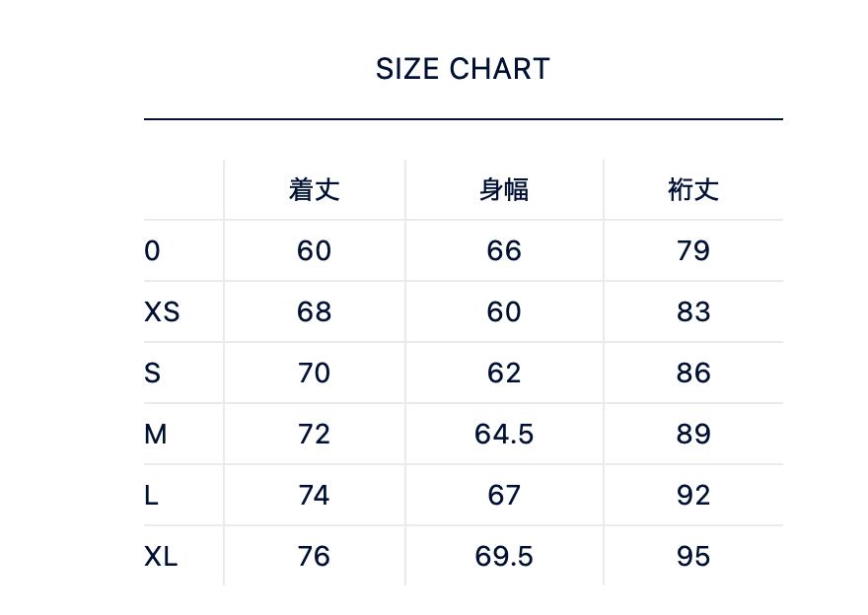Click the SIZE CHART heading
This screenshot has width=868, height=615.
(463, 69)
